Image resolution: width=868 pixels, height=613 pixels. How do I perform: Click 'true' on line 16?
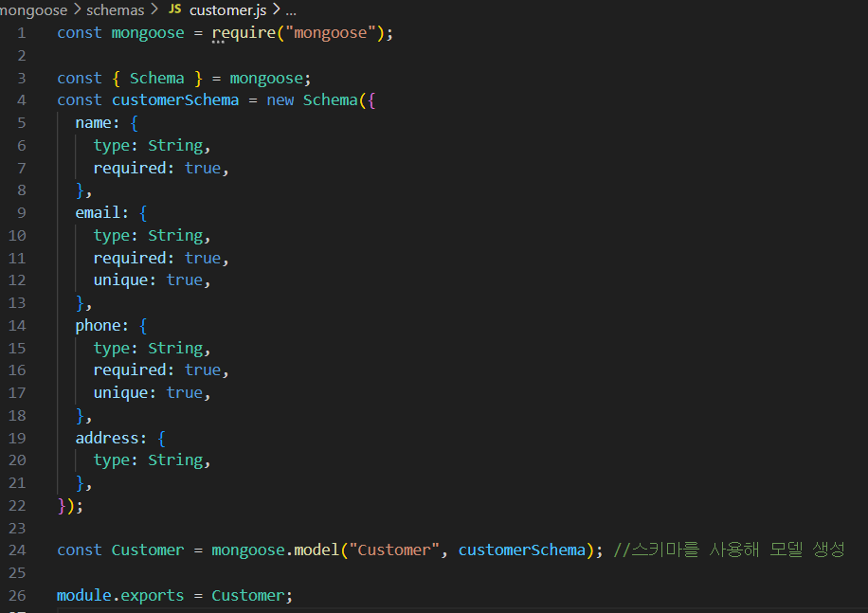coord(203,370)
